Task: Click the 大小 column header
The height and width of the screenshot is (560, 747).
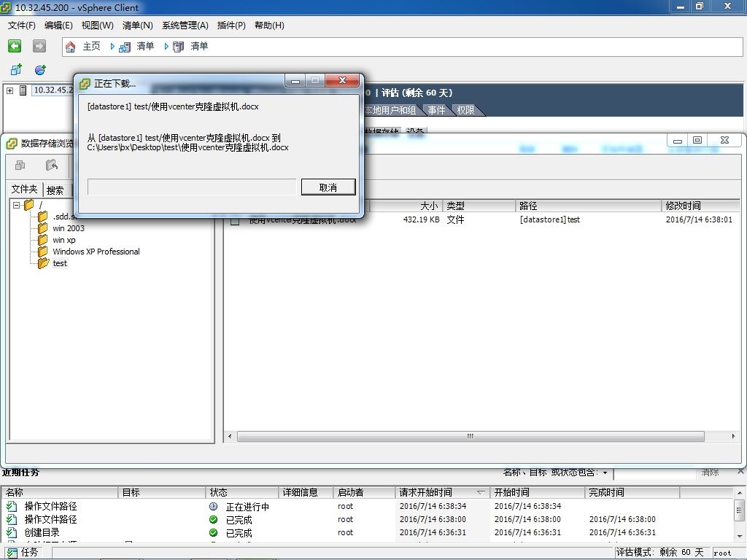Action: click(406, 206)
